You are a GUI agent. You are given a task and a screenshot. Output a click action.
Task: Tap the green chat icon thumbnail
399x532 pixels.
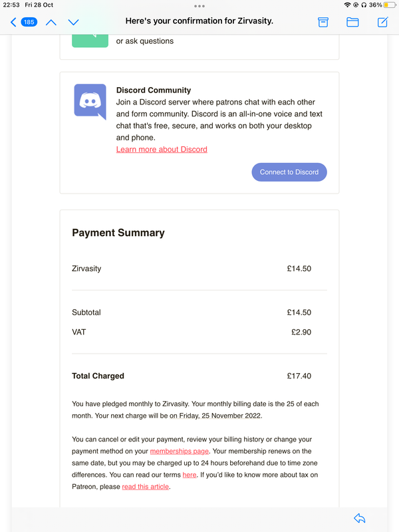tap(90, 41)
